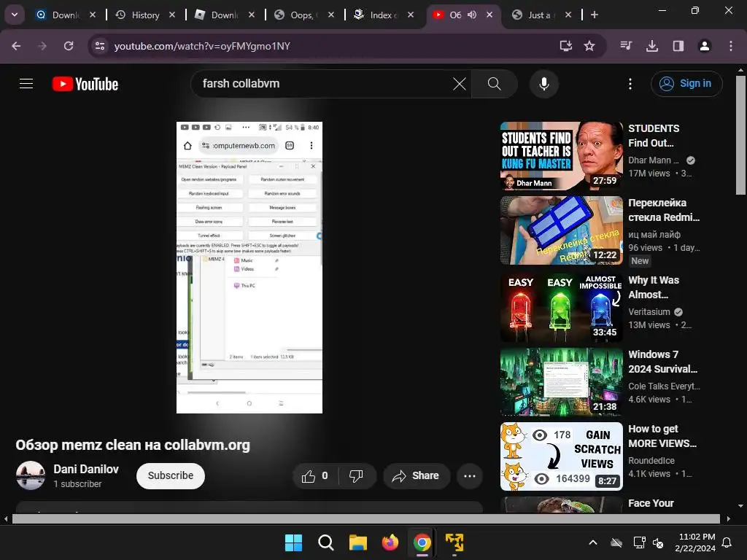Open How to get MORE VIEWS thumbnail
The height and width of the screenshot is (560, 747).
[561, 456]
